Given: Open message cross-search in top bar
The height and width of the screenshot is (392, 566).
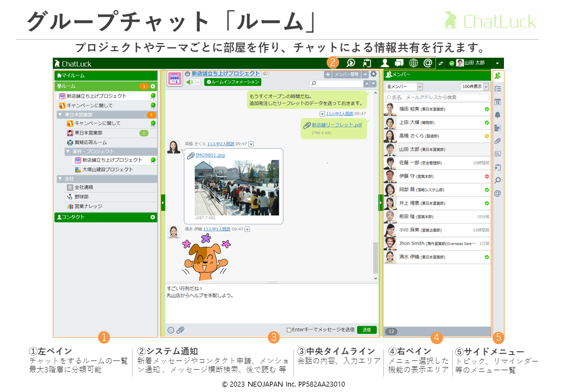Looking at the screenshot, I should (x=351, y=63).
